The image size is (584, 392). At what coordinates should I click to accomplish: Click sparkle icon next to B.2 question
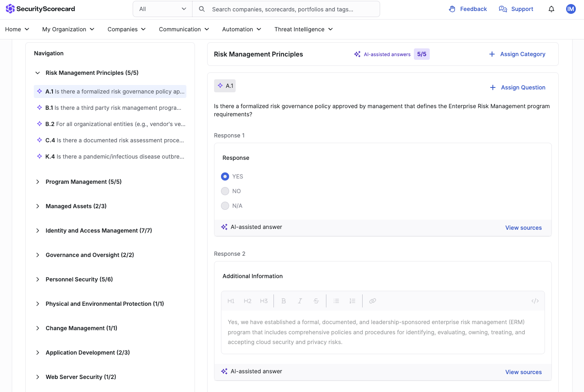[x=39, y=124]
